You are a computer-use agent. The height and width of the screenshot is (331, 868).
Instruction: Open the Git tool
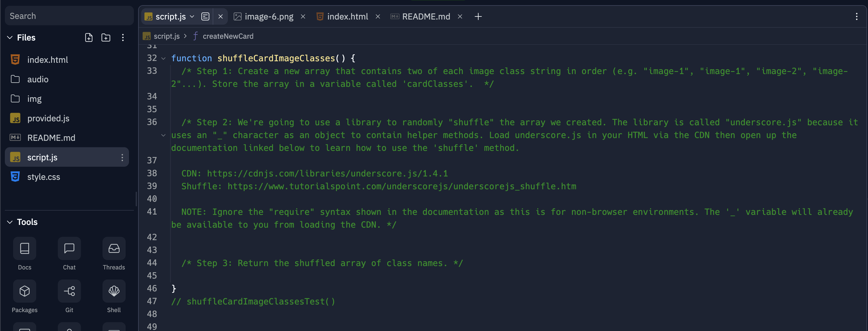coord(69,291)
